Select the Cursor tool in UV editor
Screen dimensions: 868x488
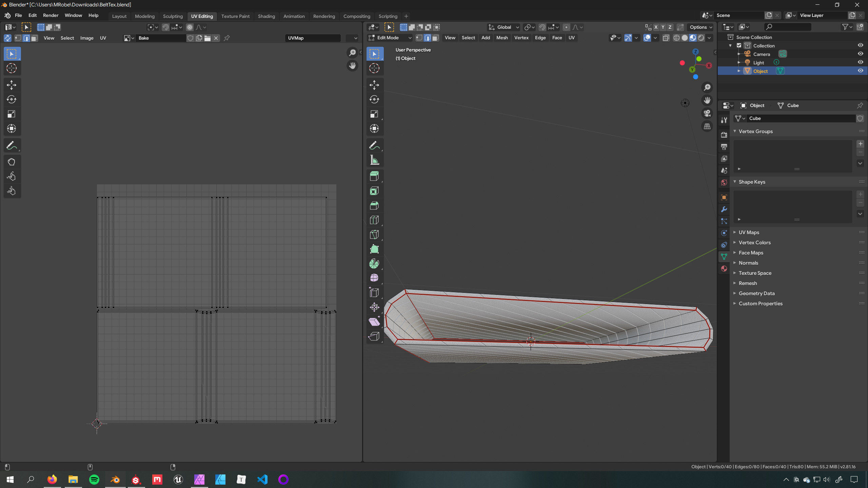(12, 68)
